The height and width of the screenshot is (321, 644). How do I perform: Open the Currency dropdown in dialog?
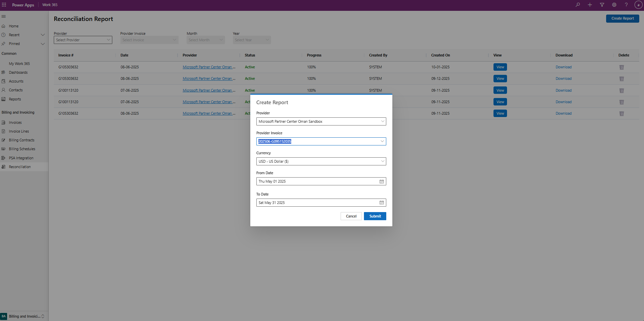tap(321, 161)
